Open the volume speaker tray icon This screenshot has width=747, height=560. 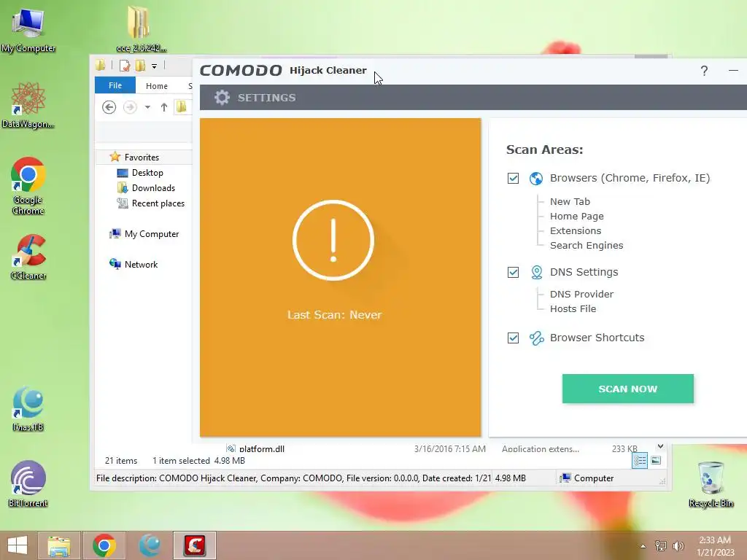[x=678, y=546]
